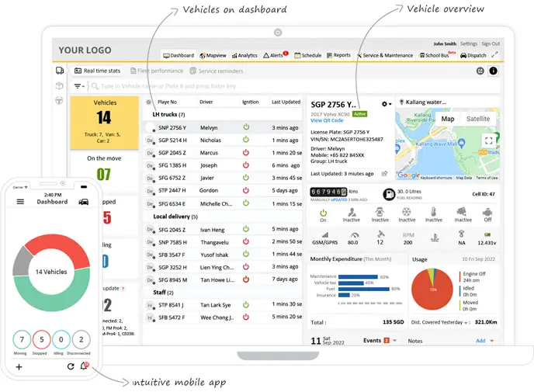This screenshot has height=392, width=534.
Task: Switch to the Mapview tab
Action: point(213,56)
